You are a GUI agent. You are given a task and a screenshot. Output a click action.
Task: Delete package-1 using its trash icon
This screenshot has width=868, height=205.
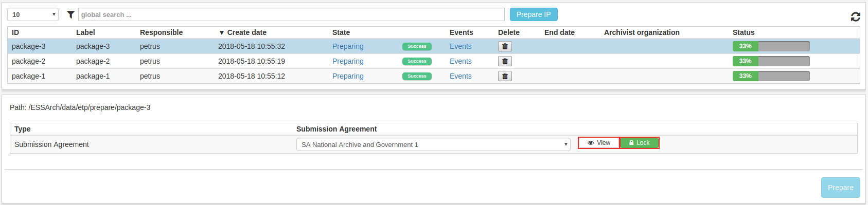pyautogui.click(x=505, y=76)
